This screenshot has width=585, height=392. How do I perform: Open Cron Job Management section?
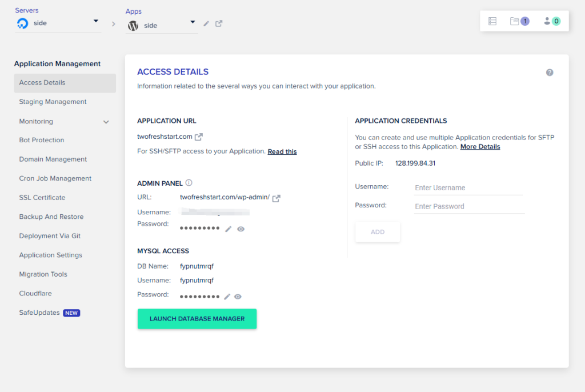coord(55,178)
